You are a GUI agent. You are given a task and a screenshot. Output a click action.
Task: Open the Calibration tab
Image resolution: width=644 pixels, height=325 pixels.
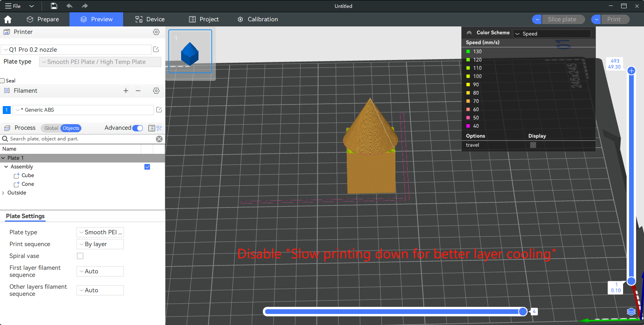(x=258, y=19)
